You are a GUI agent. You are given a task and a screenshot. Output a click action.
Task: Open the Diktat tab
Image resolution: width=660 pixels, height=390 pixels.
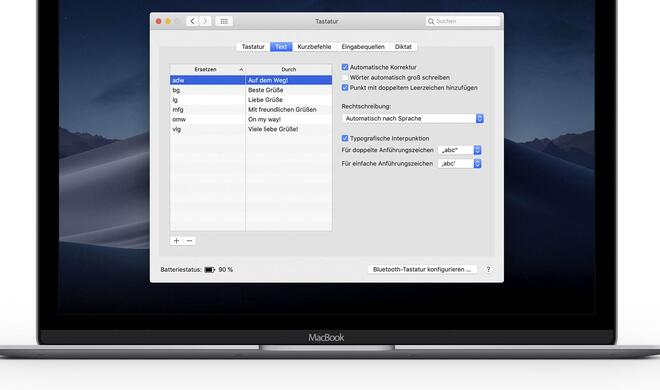click(403, 47)
